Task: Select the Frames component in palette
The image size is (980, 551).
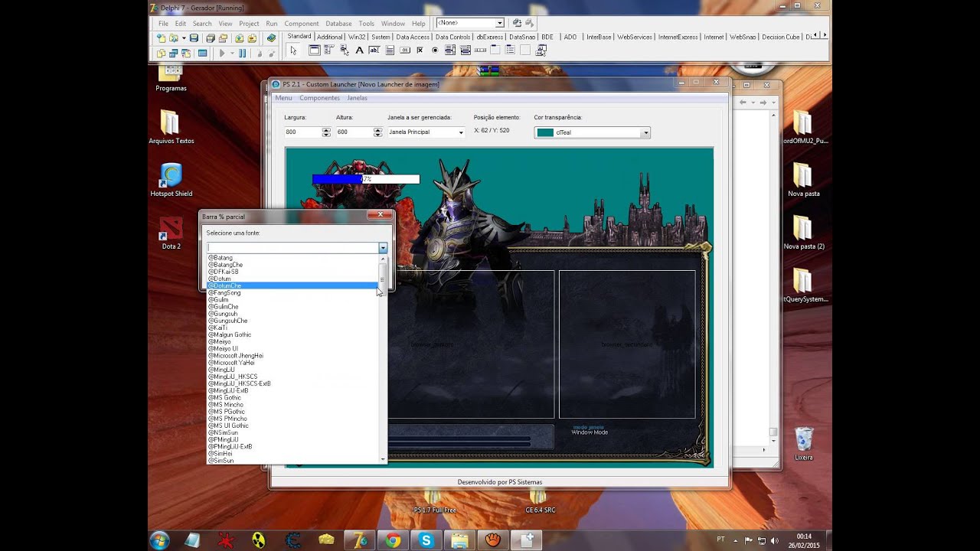Action: [314, 50]
